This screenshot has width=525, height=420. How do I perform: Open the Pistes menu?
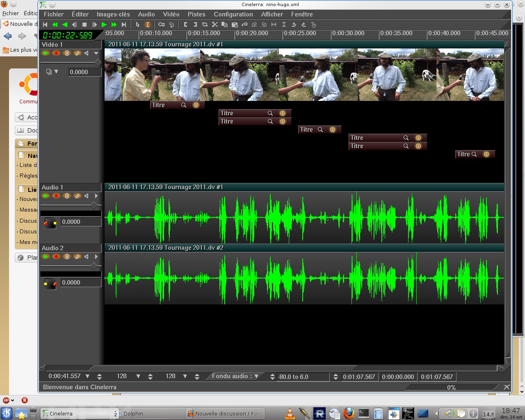tap(196, 14)
